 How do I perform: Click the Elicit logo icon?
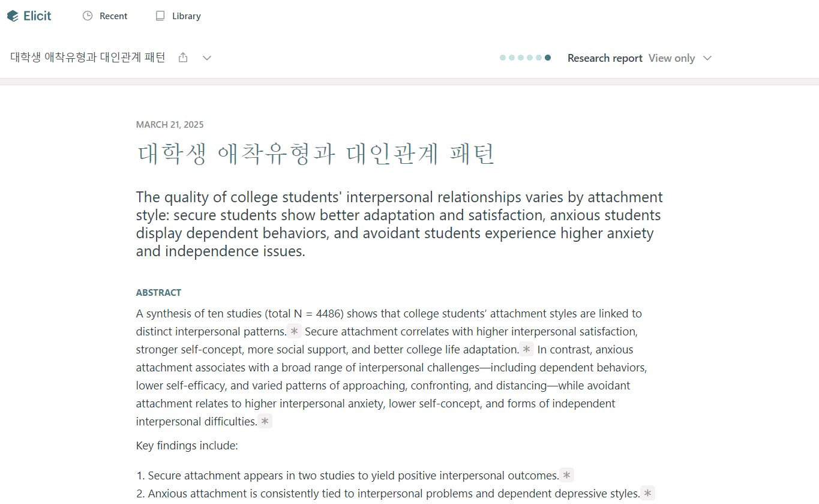tap(13, 16)
